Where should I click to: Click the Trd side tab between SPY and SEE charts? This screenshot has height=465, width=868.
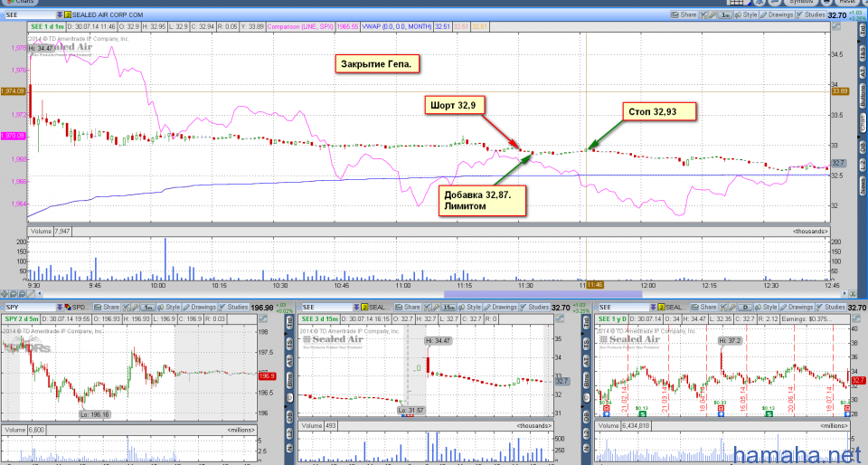(x=290, y=323)
